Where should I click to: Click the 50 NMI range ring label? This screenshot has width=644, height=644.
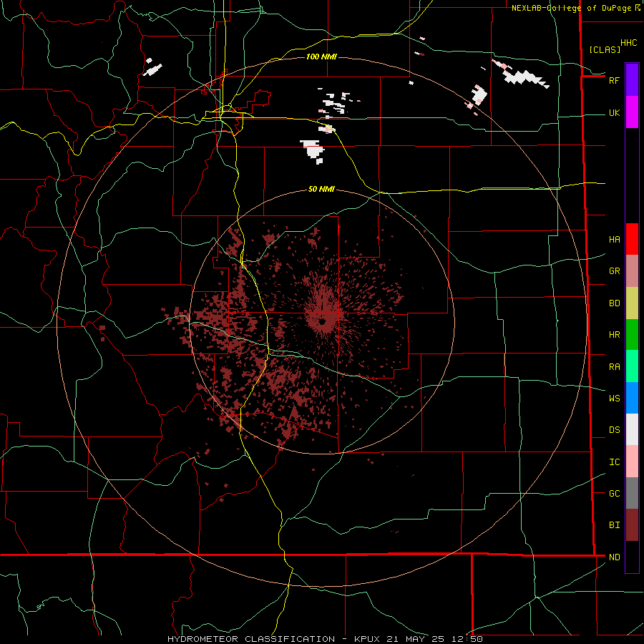pyautogui.click(x=321, y=190)
